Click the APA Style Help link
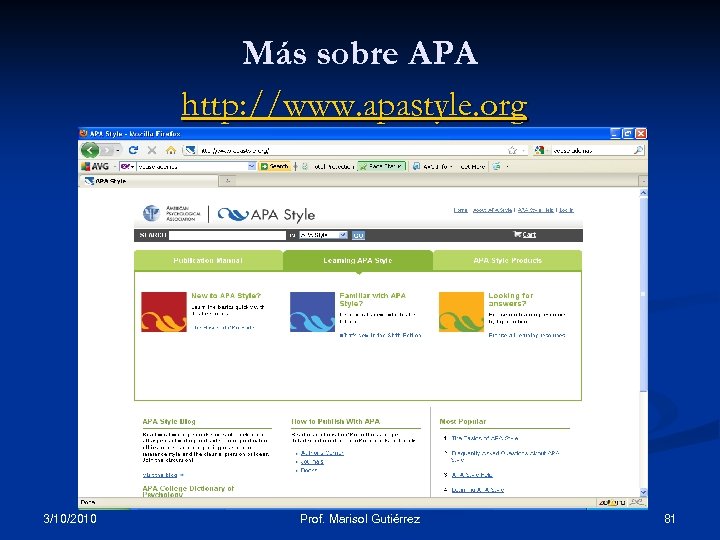The image size is (720, 540). click(x=535, y=210)
